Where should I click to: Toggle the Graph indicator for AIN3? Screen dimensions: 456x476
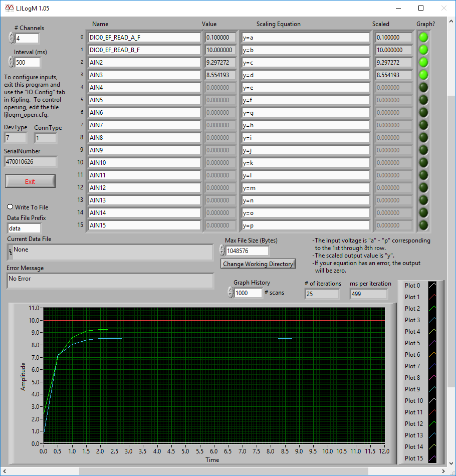pos(423,75)
